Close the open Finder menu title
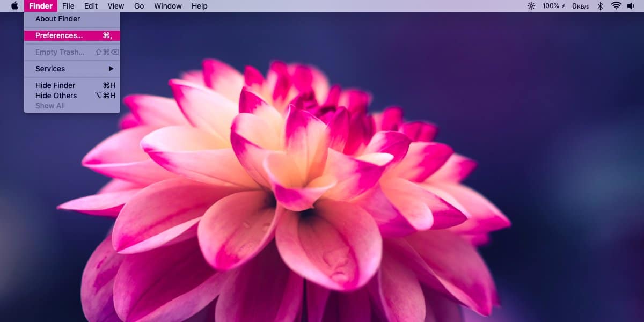 click(41, 6)
